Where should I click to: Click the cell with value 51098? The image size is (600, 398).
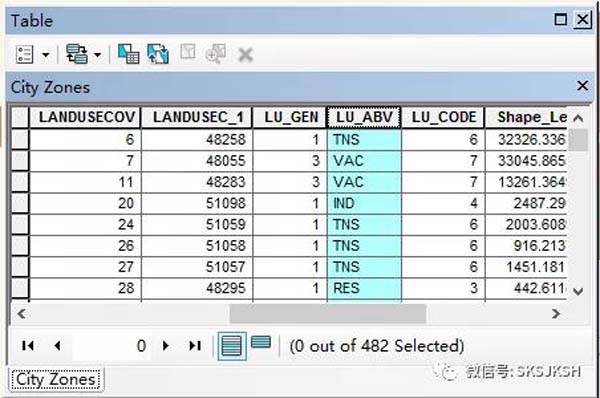click(x=197, y=203)
